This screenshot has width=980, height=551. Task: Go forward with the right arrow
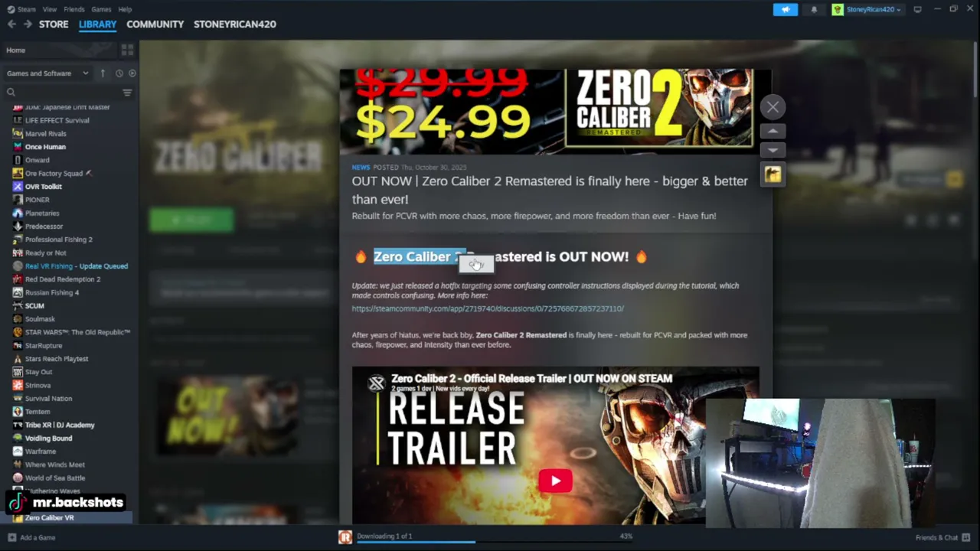point(28,24)
